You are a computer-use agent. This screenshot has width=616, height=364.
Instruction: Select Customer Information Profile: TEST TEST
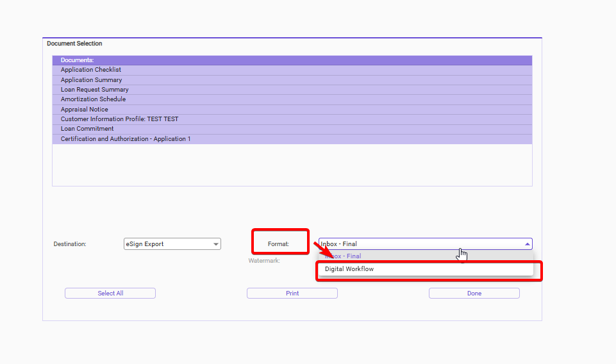pyautogui.click(x=119, y=119)
